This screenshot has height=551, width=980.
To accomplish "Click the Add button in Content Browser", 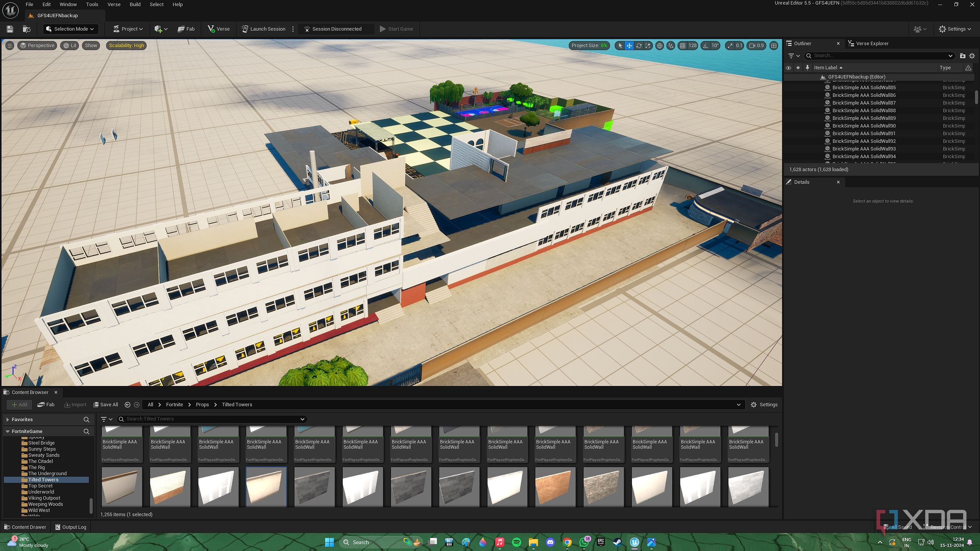I will click(19, 405).
